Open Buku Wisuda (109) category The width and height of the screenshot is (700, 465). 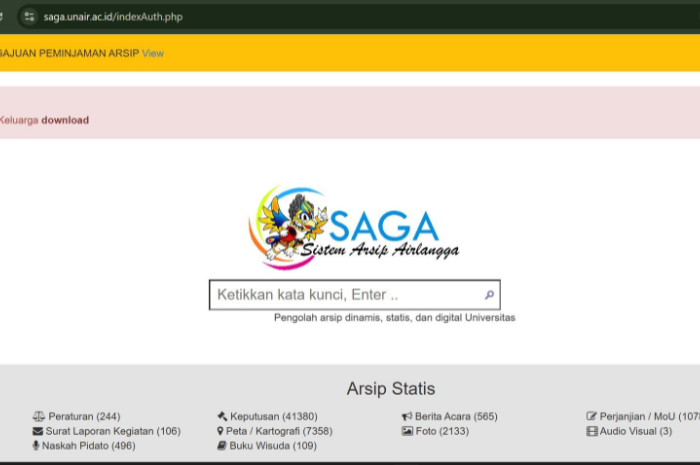coord(273,446)
